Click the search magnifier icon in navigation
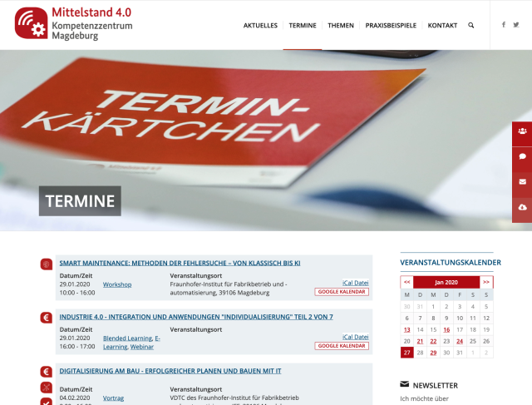 pos(471,26)
